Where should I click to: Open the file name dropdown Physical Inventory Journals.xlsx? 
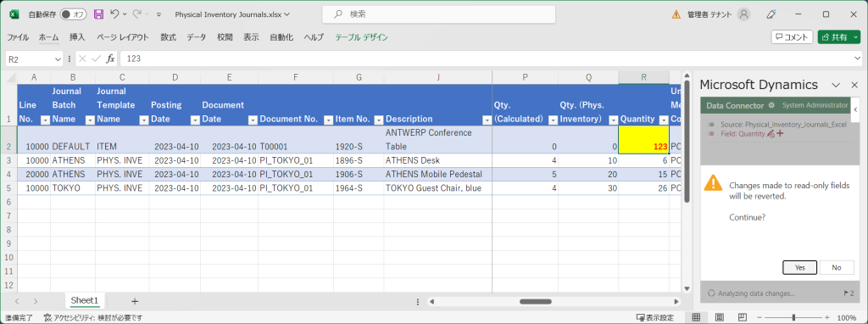tap(232, 15)
